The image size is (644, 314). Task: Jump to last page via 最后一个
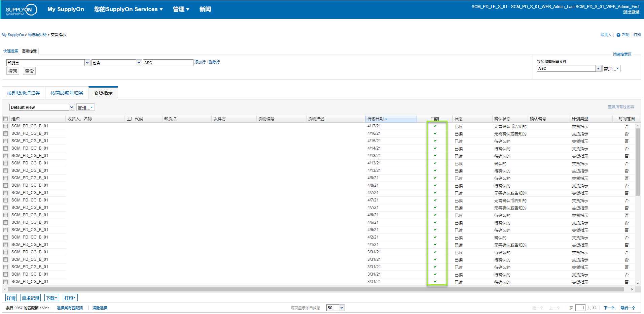(x=628, y=308)
